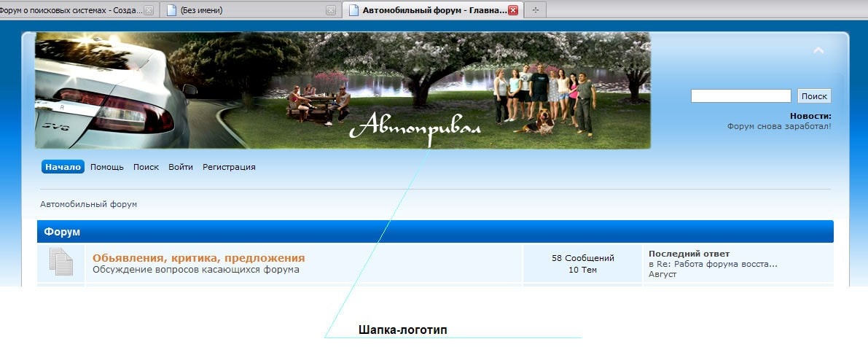The width and height of the screenshot is (868, 347).
Task: Click the Автопривал logo banner
Action: 343,90
